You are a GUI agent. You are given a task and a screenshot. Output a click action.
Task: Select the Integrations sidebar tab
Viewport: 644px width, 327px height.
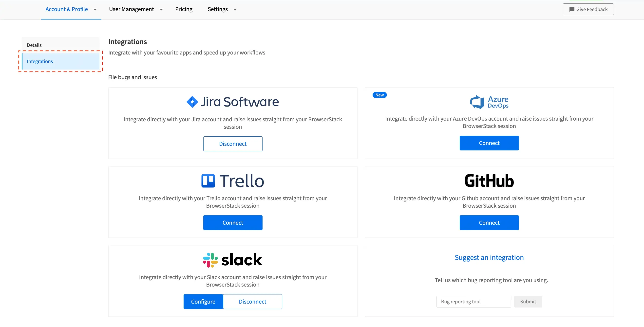(40, 61)
